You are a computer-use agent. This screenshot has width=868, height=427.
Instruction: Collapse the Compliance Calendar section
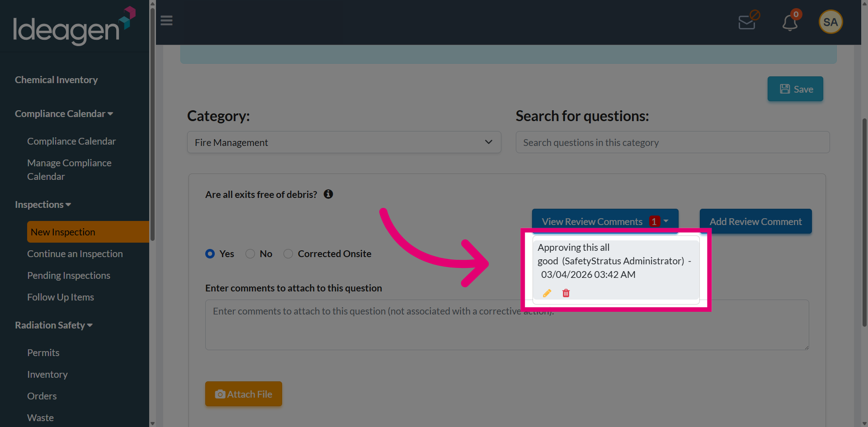coord(64,114)
